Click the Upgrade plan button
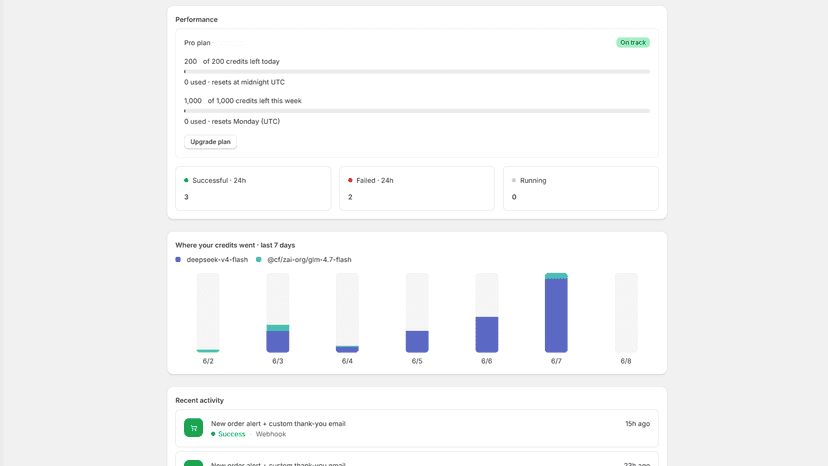The width and height of the screenshot is (828, 466). (x=210, y=142)
